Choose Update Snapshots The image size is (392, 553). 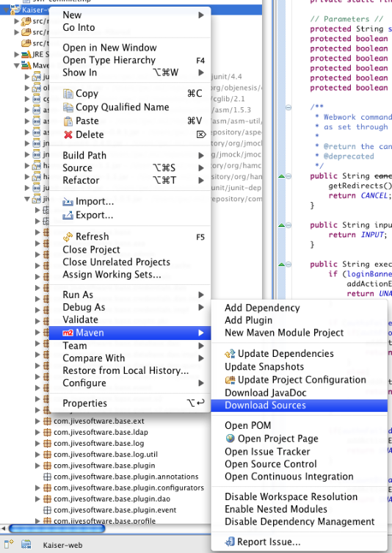299,366
